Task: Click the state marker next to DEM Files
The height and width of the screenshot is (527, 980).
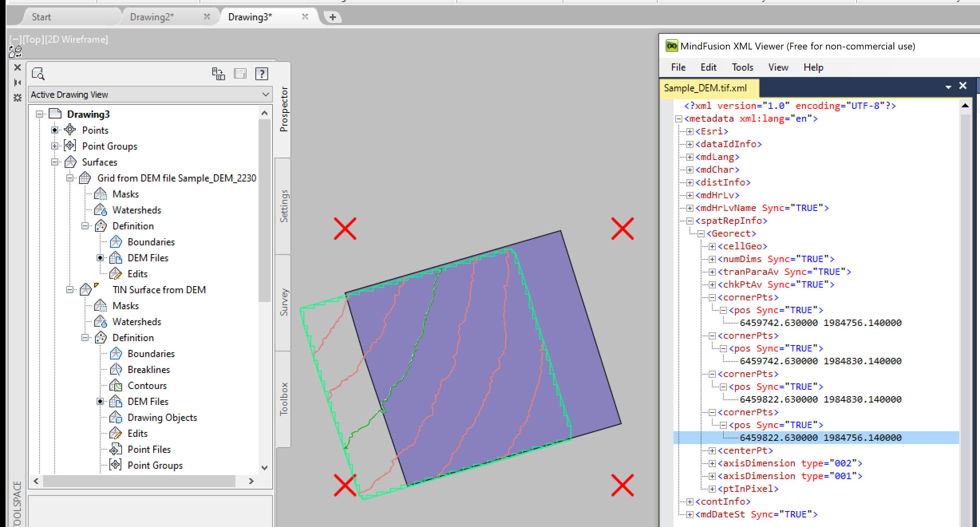Action: tap(100, 258)
